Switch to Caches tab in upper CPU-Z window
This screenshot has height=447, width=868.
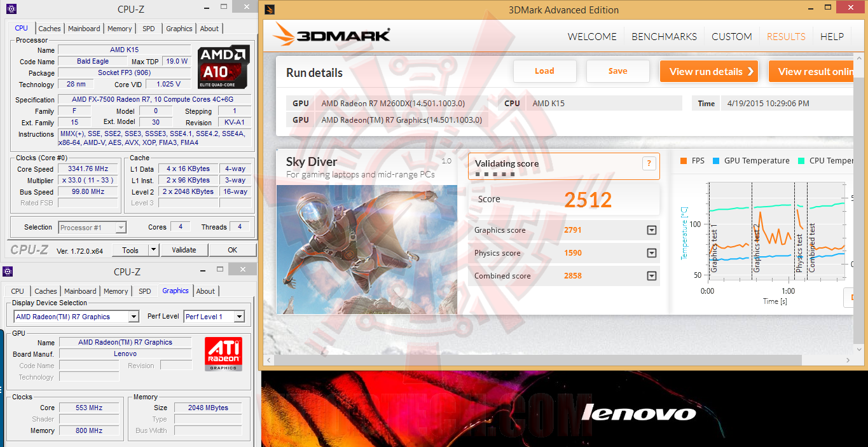click(x=50, y=29)
